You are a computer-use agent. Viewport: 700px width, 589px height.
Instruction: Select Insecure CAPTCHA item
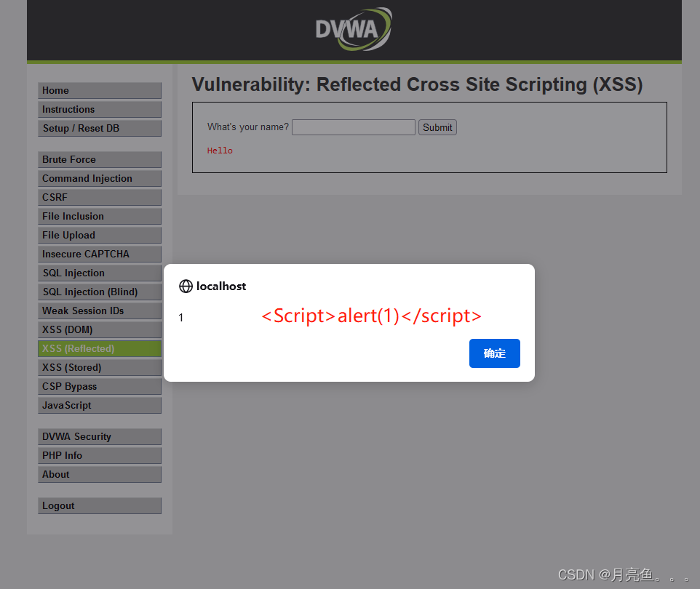100,254
